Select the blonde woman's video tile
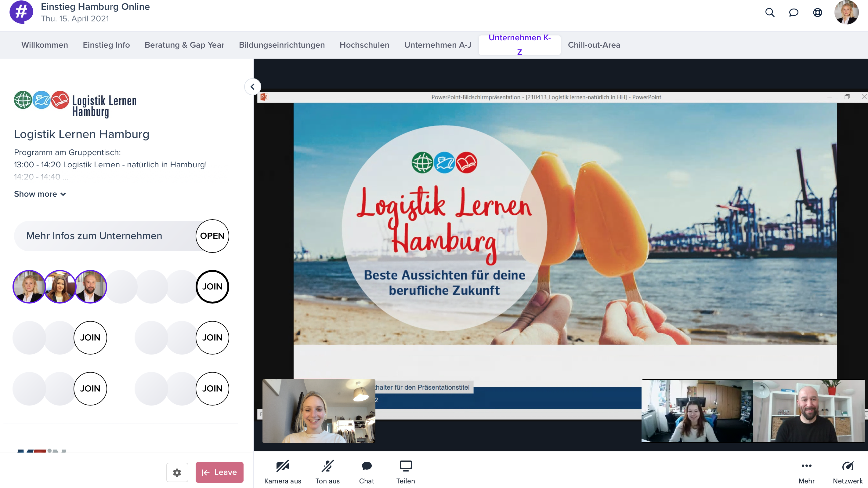Viewport: 868px width, 488px height. (319, 411)
